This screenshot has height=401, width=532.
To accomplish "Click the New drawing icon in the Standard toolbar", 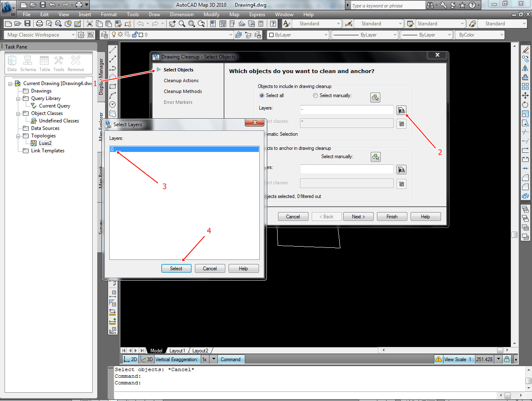I will point(8,24).
